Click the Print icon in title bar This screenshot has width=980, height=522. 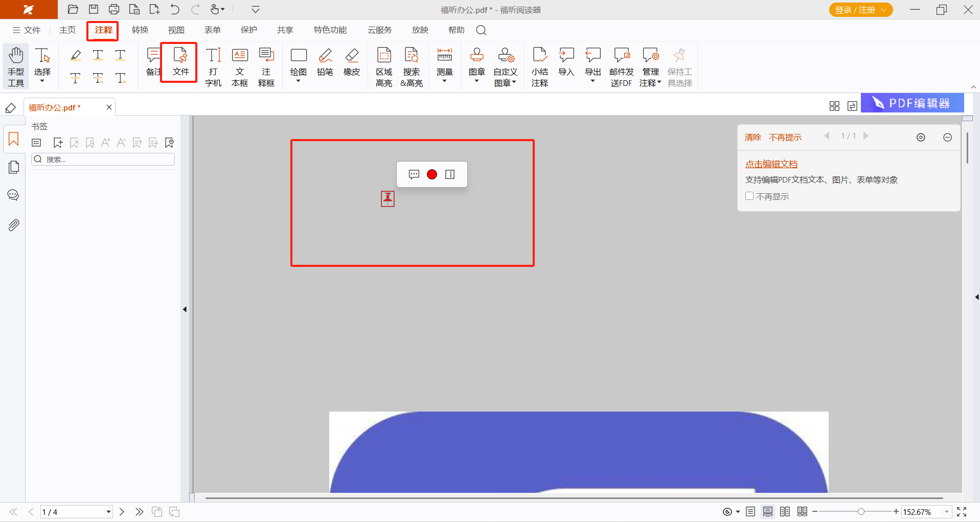click(114, 9)
